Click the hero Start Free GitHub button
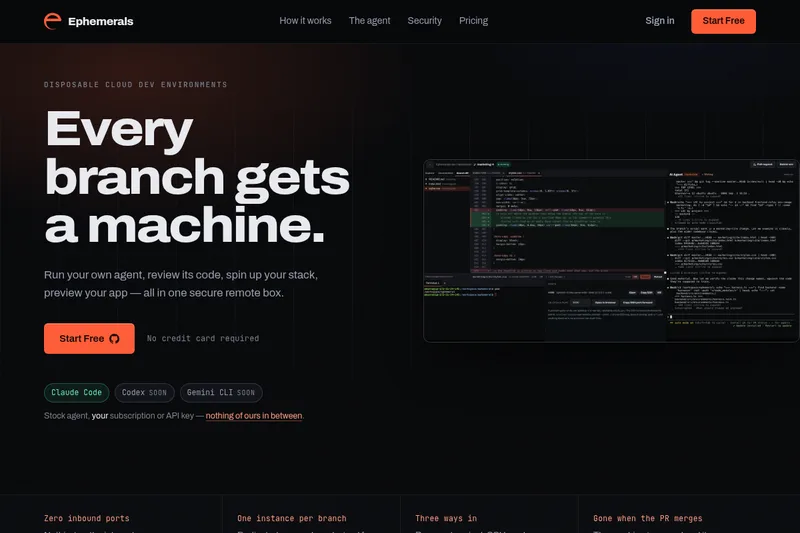This screenshot has height=533, width=800. click(89, 338)
